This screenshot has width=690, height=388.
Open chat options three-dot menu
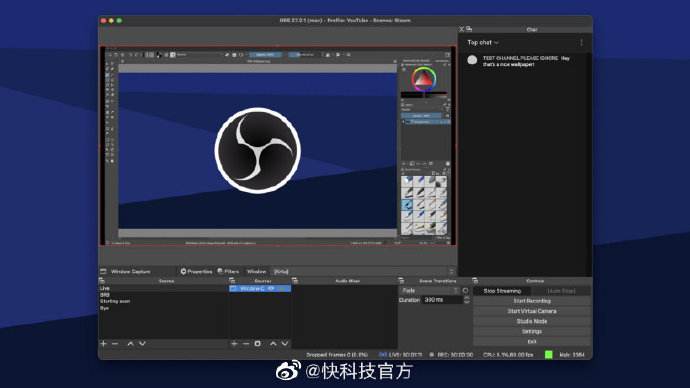pyautogui.click(x=581, y=43)
